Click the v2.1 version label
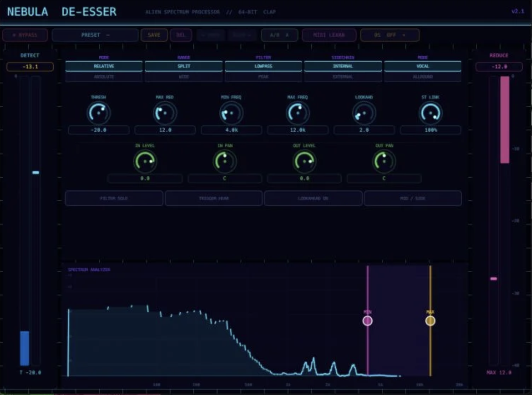 [x=518, y=11]
